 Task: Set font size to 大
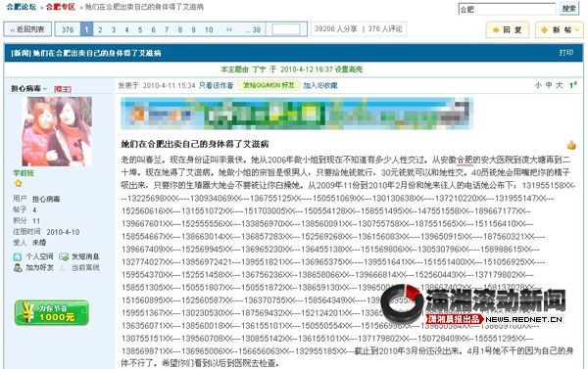point(560,85)
